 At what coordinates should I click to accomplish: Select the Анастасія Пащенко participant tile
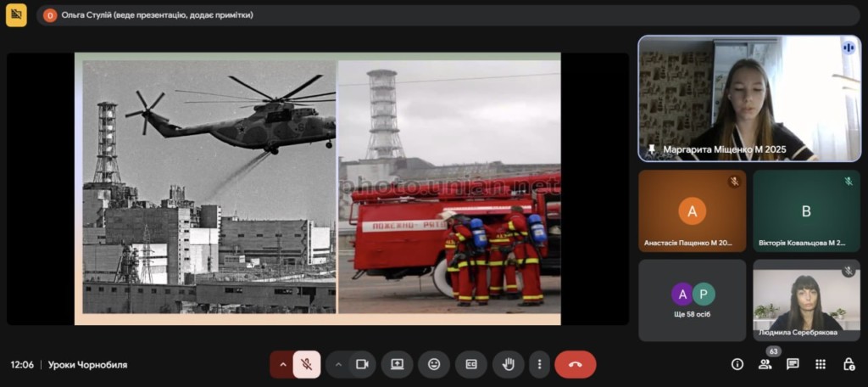tap(693, 210)
